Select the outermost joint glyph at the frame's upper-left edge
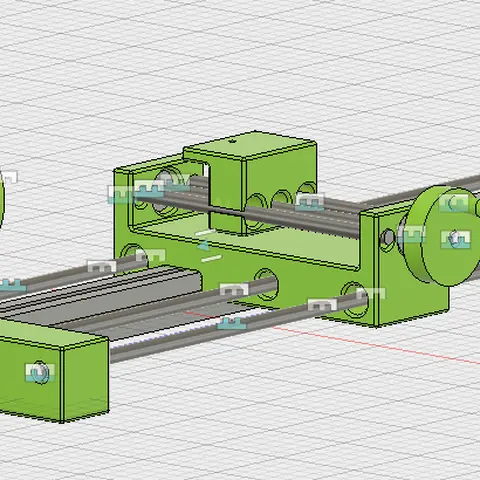 (x=121, y=194)
